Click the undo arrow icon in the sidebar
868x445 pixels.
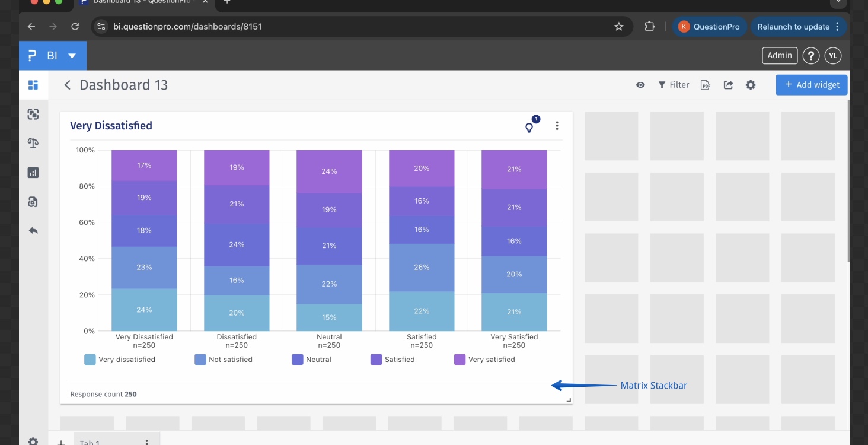[x=33, y=230]
